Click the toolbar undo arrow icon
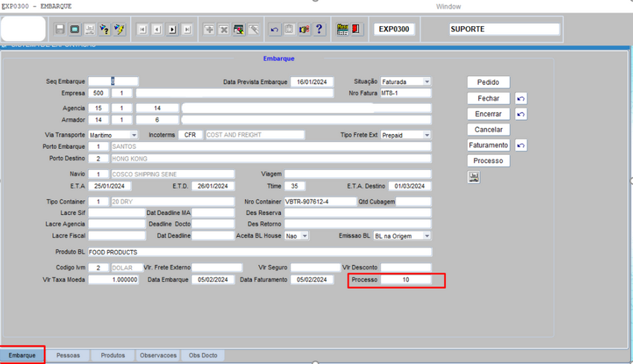The image size is (633, 364). (275, 29)
